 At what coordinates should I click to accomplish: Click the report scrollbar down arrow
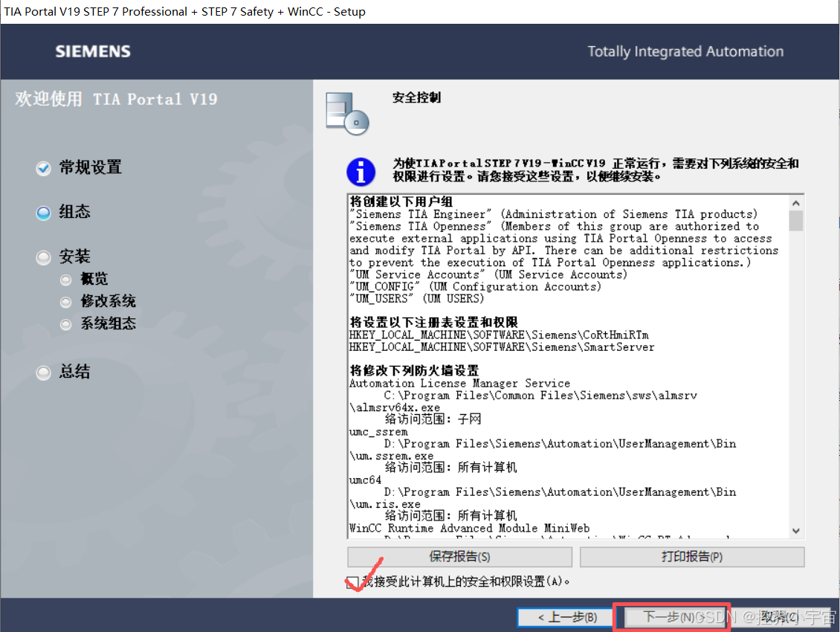pos(796,531)
